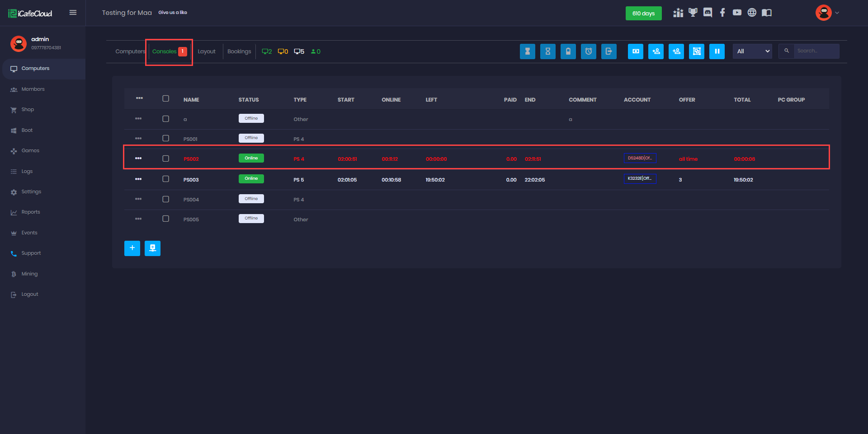Viewport: 868px width, 434px height.
Task: Toggle the hamburger menu beside the iCafeCloud logo
Action: coord(73,13)
